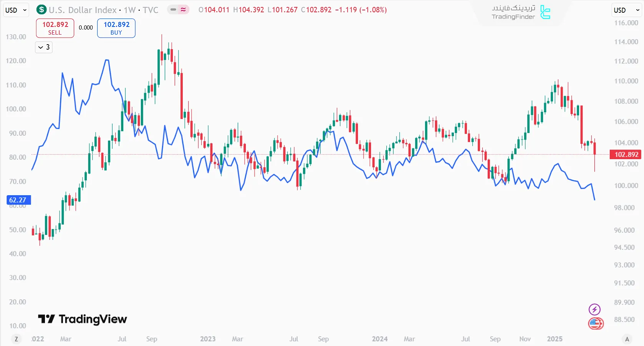Expand the collapsed indicators legend showing 3
644x346 pixels.
point(44,47)
